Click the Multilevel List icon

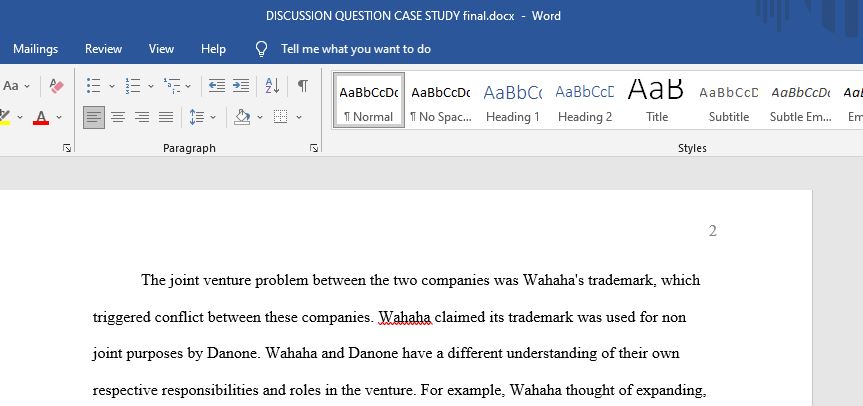pyautogui.click(x=172, y=86)
